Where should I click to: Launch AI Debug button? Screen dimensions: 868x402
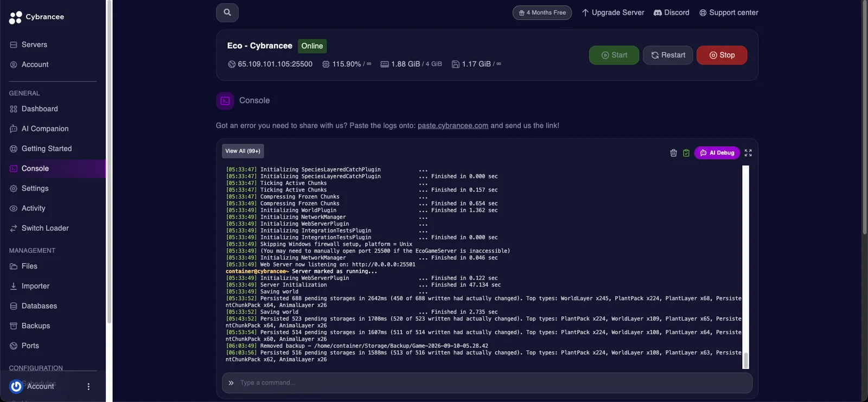click(717, 153)
